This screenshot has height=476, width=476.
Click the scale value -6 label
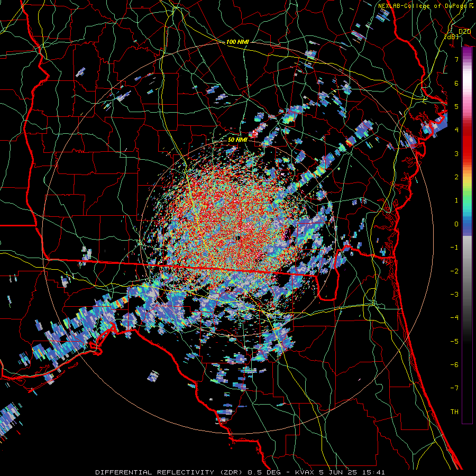[x=454, y=364]
